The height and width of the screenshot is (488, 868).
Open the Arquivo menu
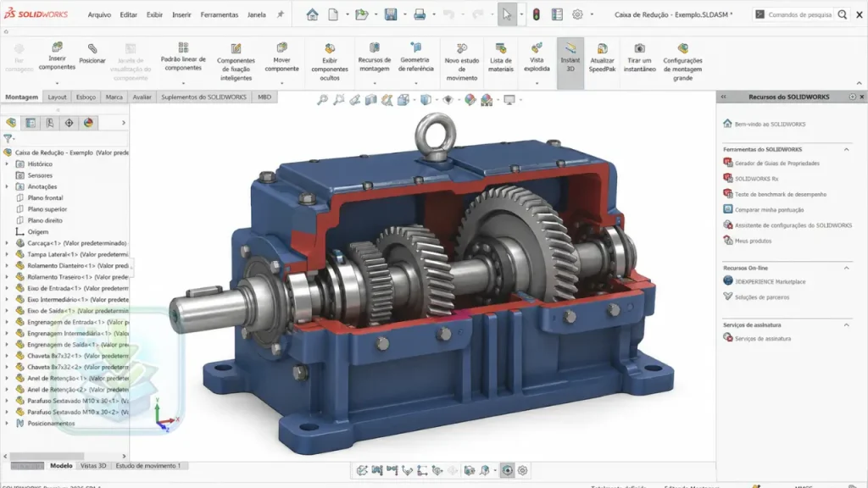click(x=99, y=15)
